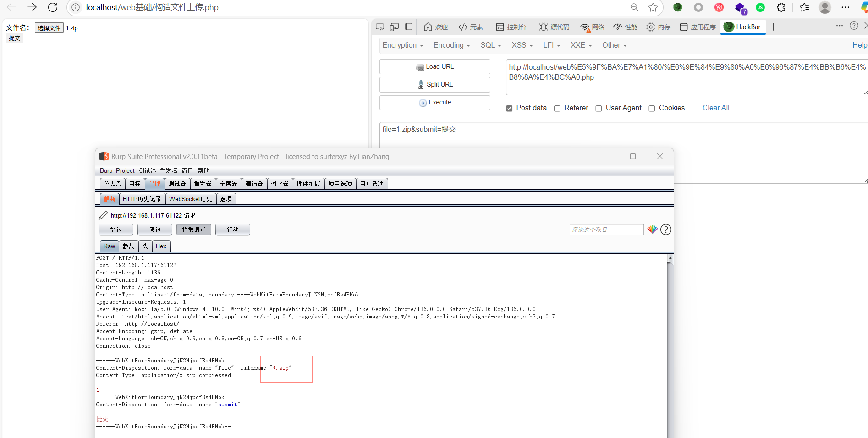Select the HackBar tab
This screenshot has height=438, width=868.
pyautogui.click(x=742, y=27)
